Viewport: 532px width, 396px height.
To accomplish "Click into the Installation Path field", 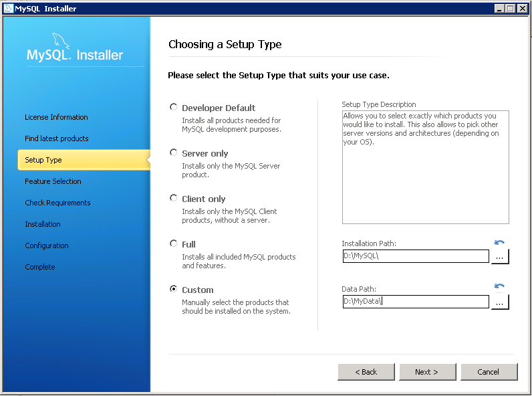I will [x=416, y=256].
